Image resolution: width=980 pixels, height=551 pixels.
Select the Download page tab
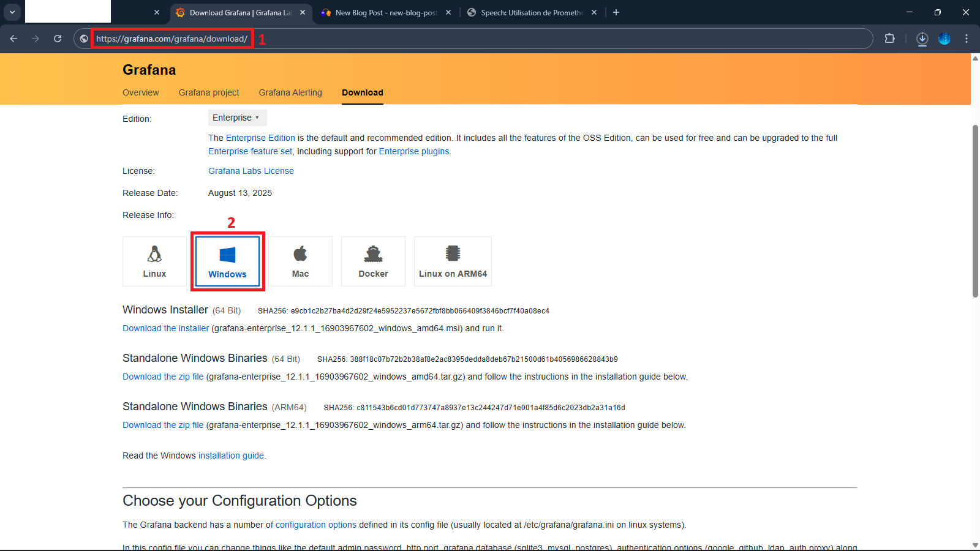pyautogui.click(x=363, y=92)
